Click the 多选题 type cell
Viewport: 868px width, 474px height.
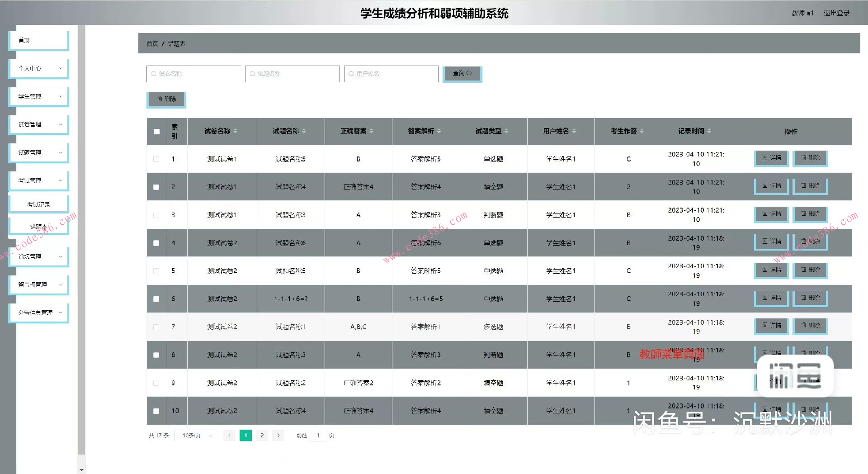click(493, 327)
